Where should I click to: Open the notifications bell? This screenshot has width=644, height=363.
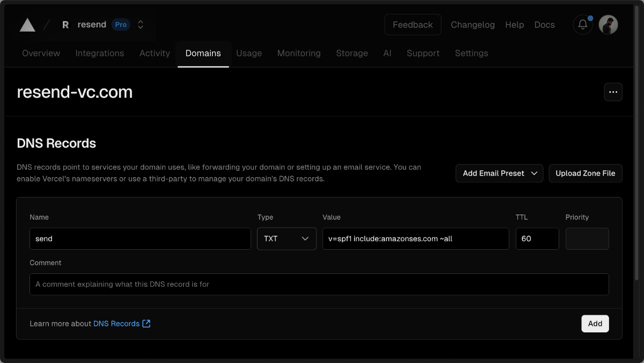[583, 25]
